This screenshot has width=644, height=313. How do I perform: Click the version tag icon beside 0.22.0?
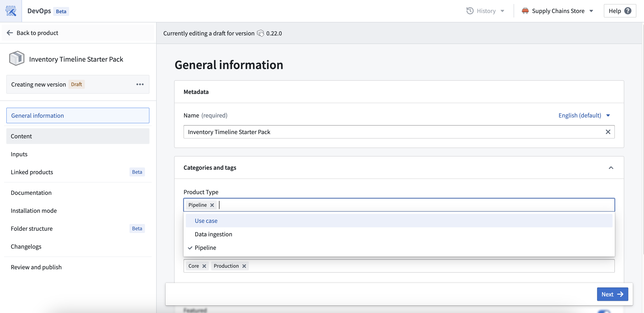(x=260, y=33)
